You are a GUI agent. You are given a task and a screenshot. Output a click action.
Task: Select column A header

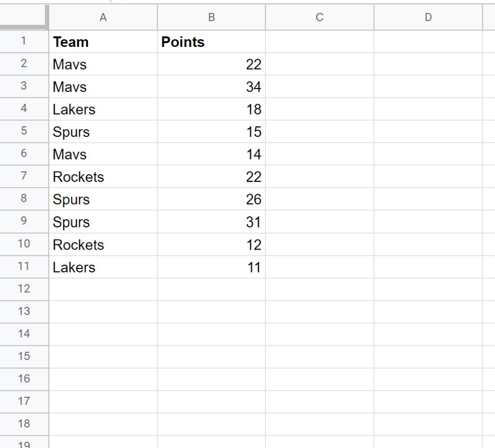click(102, 17)
